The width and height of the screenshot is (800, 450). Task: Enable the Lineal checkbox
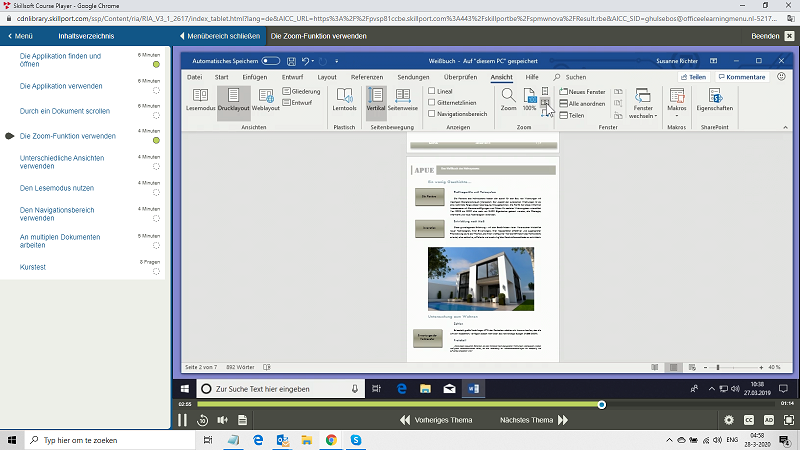click(432, 91)
